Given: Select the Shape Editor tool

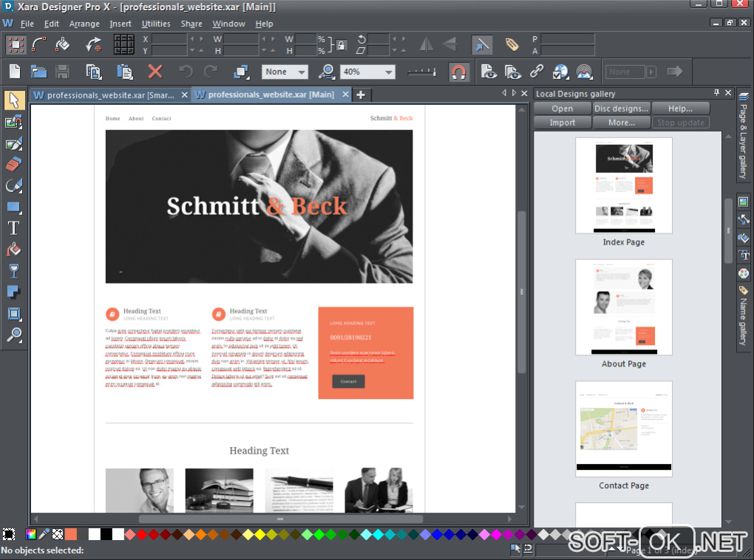Looking at the screenshot, I should tap(13, 185).
